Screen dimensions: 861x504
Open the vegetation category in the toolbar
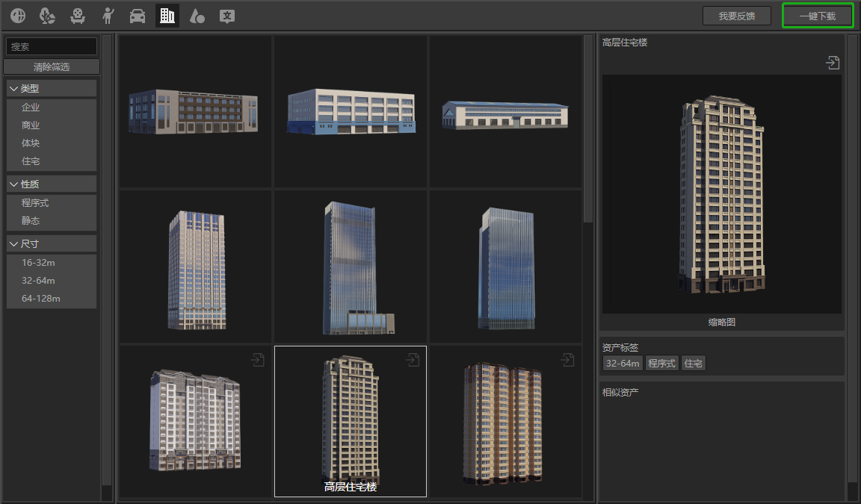pos(47,15)
